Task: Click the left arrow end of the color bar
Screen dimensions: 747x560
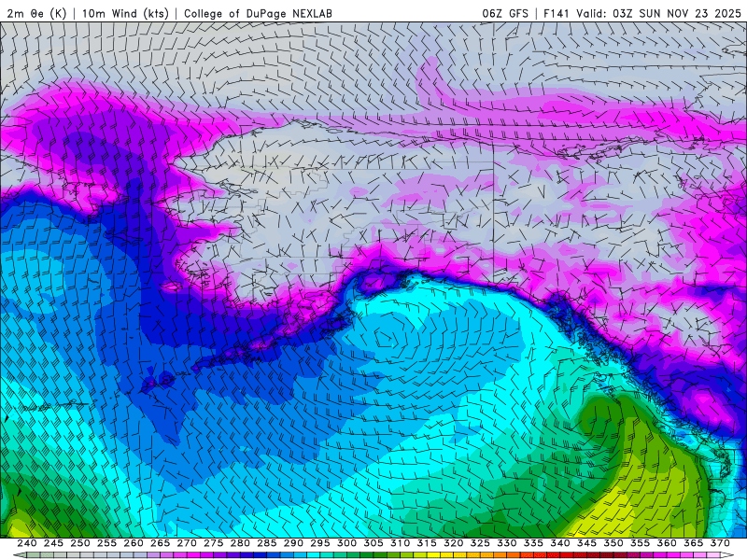Action: (19, 555)
